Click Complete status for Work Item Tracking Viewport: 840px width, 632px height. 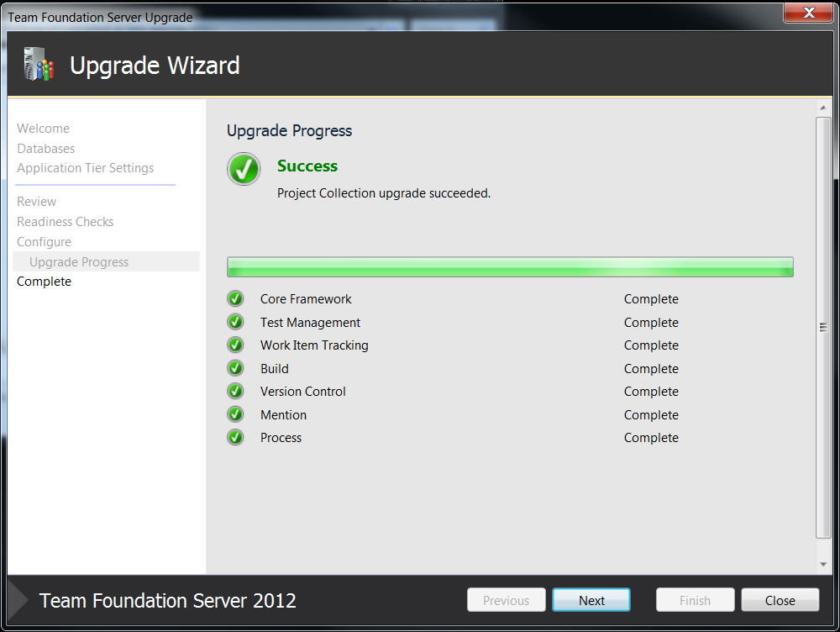[x=651, y=345]
